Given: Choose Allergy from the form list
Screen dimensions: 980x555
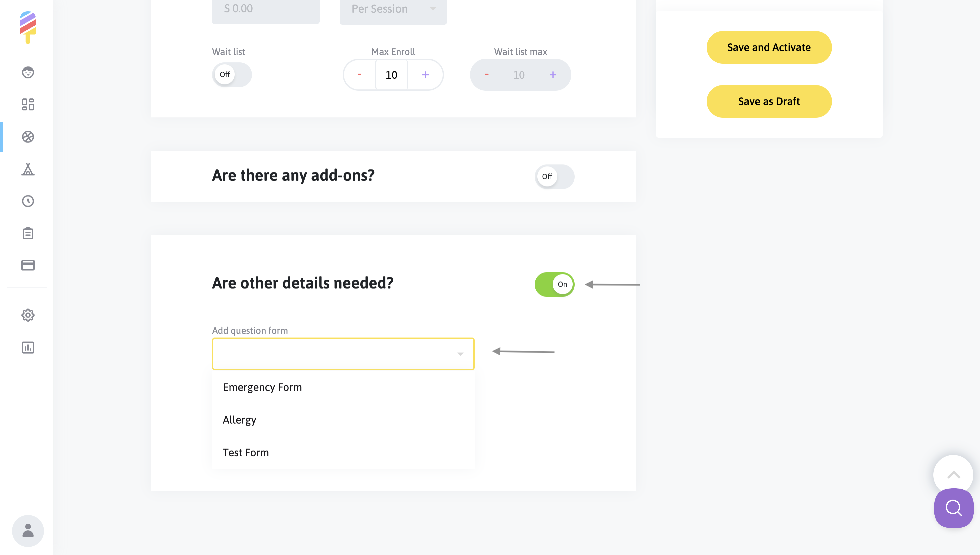Looking at the screenshot, I should pos(239,420).
